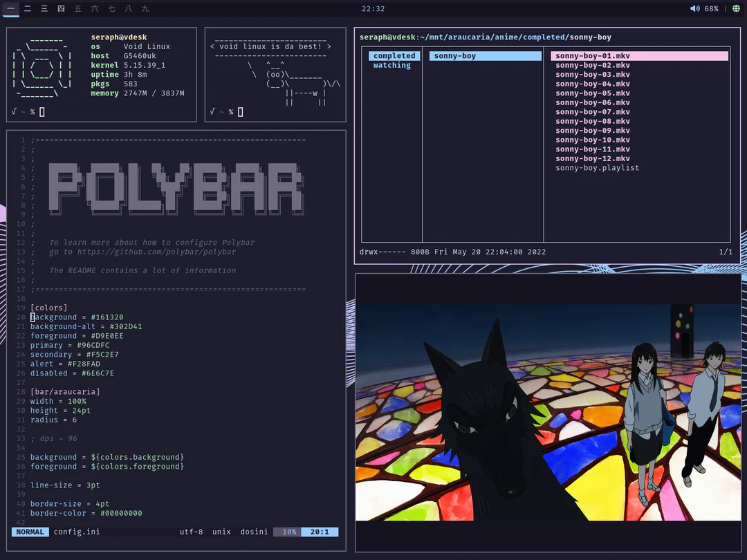The width and height of the screenshot is (747, 560).
Task: Click the green network globe icon
Action: click(736, 9)
